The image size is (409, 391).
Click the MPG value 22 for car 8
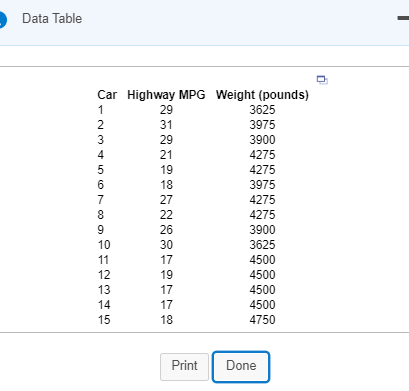[166, 215]
